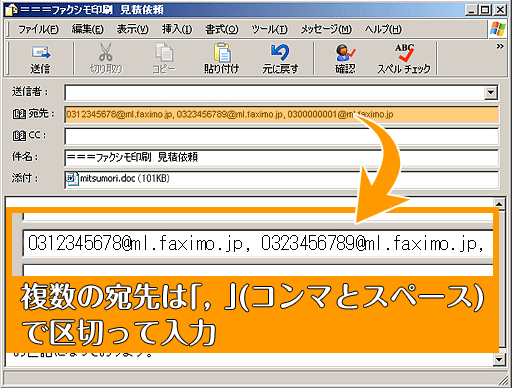Open address book icon beside 宛先
The width and height of the screenshot is (512, 388).
pos(19,114)
